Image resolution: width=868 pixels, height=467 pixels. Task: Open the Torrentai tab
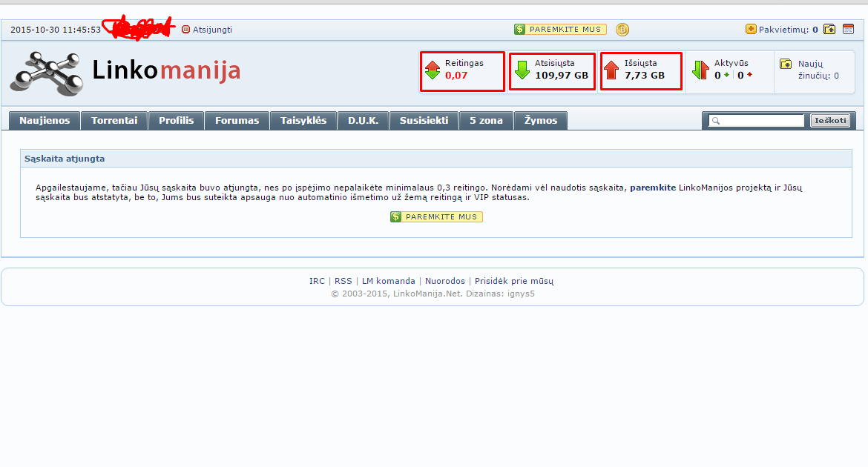[x=114, y=121]
